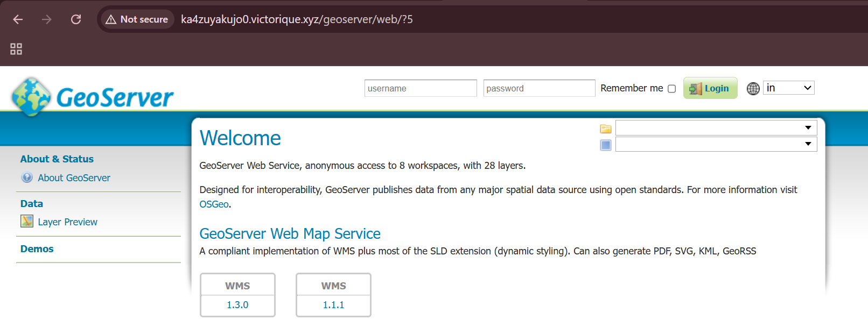Click the language globe icon
This screenshot has width=868, height=327.
753,89
